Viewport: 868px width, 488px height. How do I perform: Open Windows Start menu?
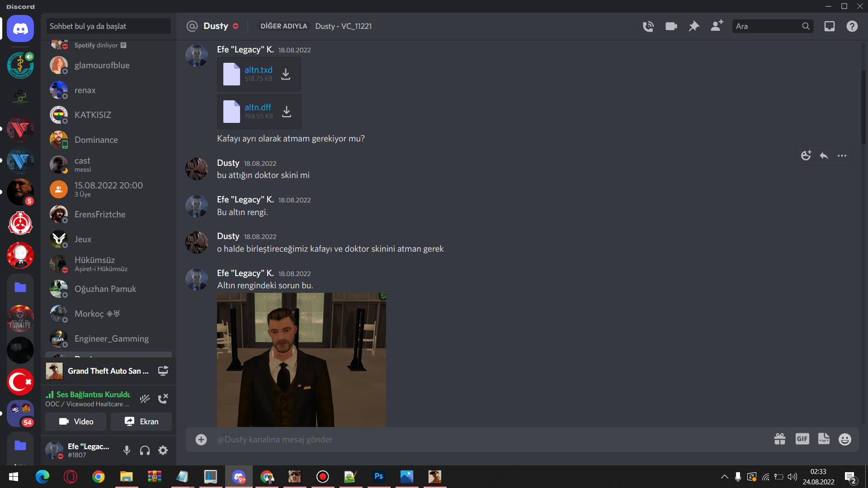click(14, 477)
